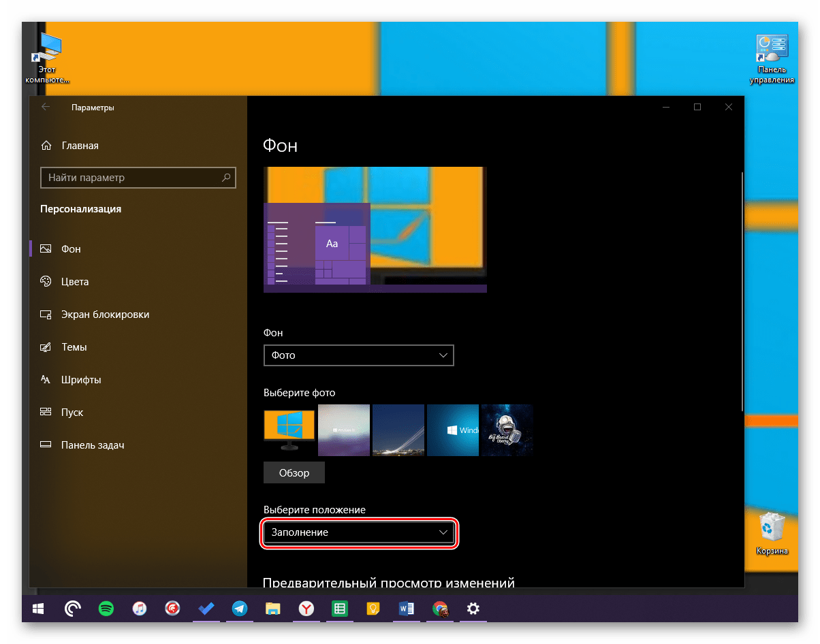Click the settings window vertical scrollbar
The height and width of the screenshot is (644, 820).
[741, 291]
